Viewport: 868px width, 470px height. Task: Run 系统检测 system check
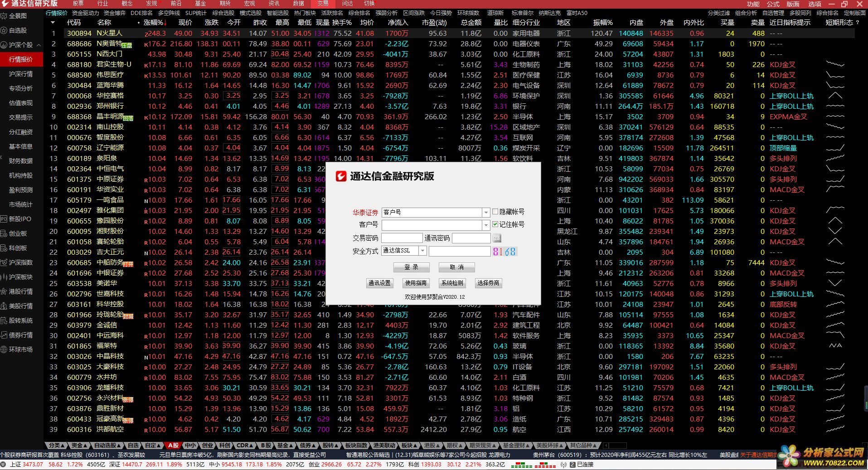452,283
